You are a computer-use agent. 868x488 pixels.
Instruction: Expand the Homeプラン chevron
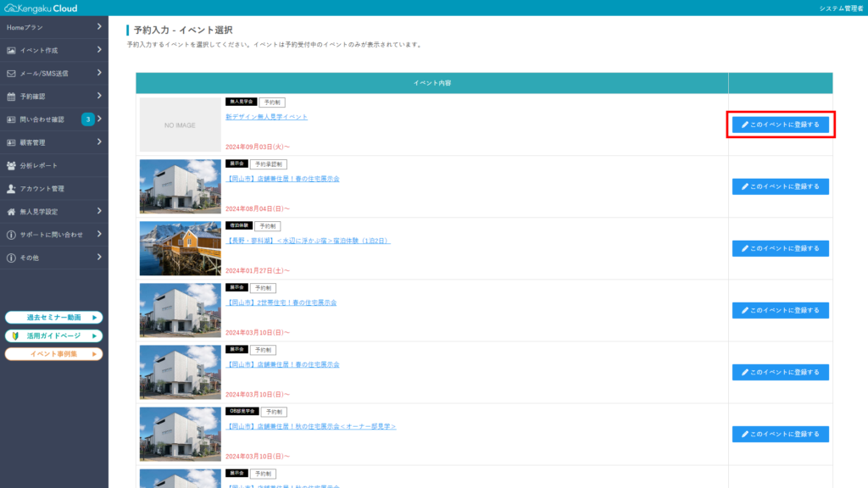(99, 26)
